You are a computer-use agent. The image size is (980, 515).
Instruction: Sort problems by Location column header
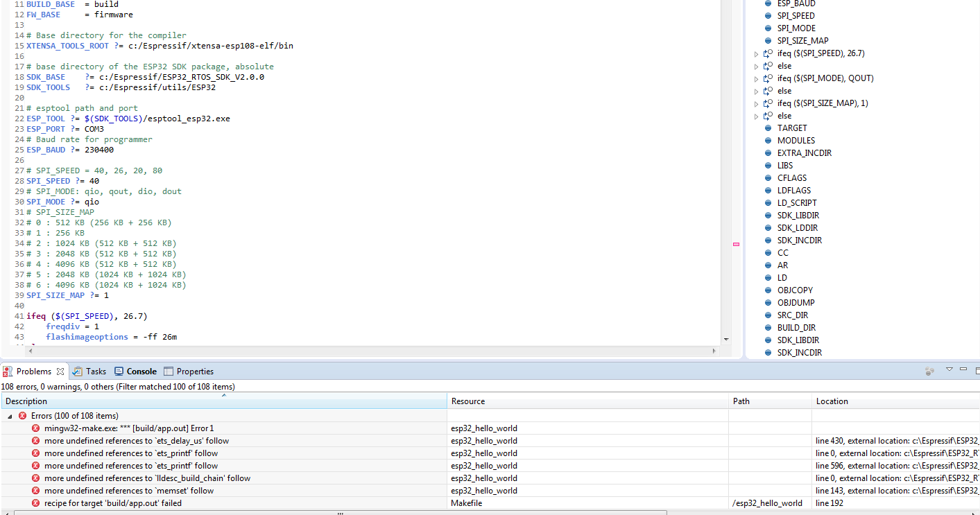point(896,401)
